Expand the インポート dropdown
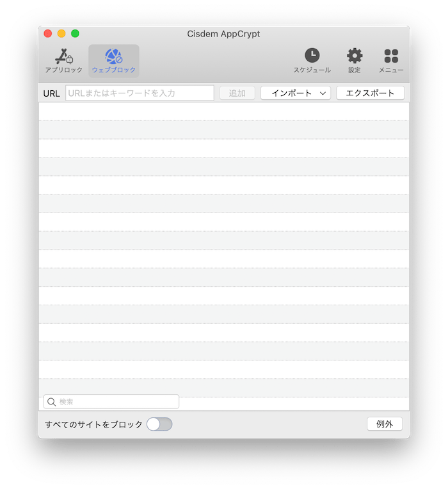Screen dimensions: 448x489 click(296, 93)
